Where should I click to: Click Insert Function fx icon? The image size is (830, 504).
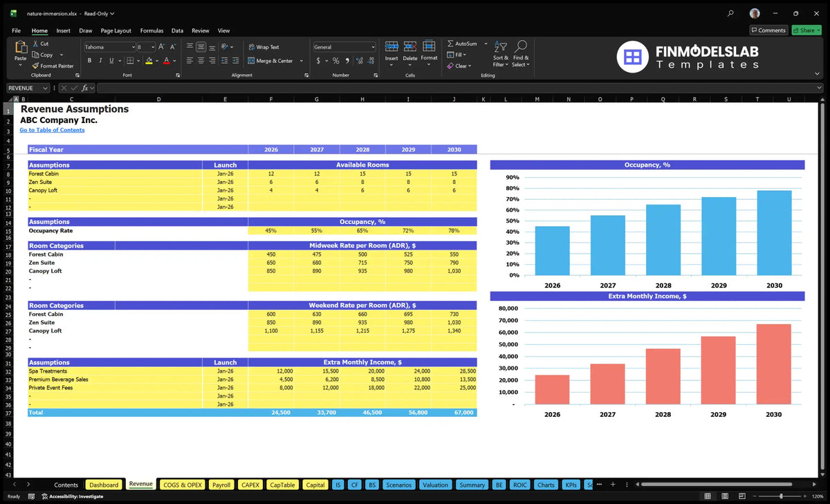(x=84, y=88)
